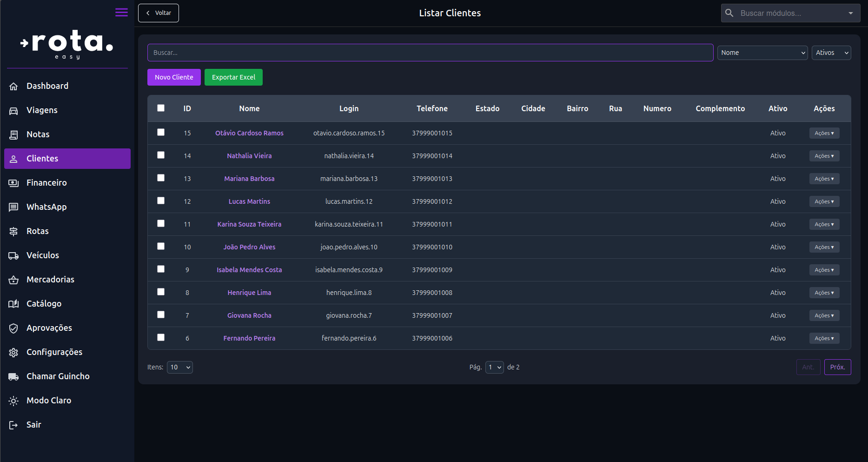
Task: Open the Itens per page dropdown
Action: coord(179,367)
